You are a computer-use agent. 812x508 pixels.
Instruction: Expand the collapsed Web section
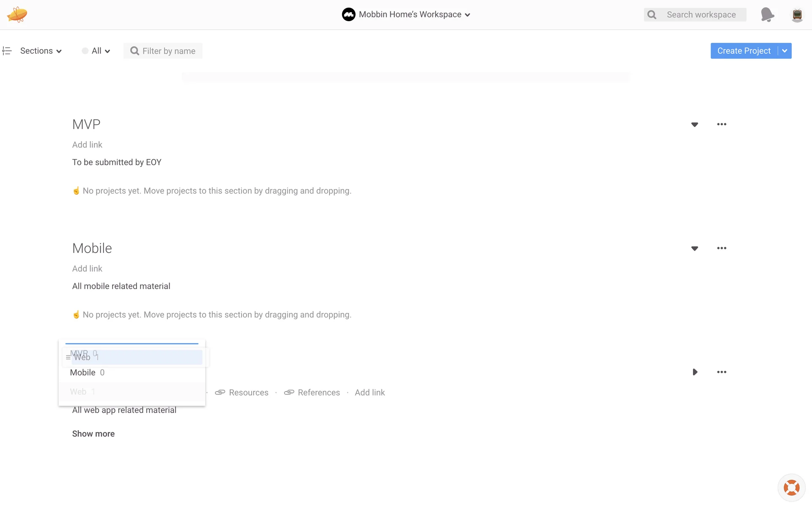[694, 372]
